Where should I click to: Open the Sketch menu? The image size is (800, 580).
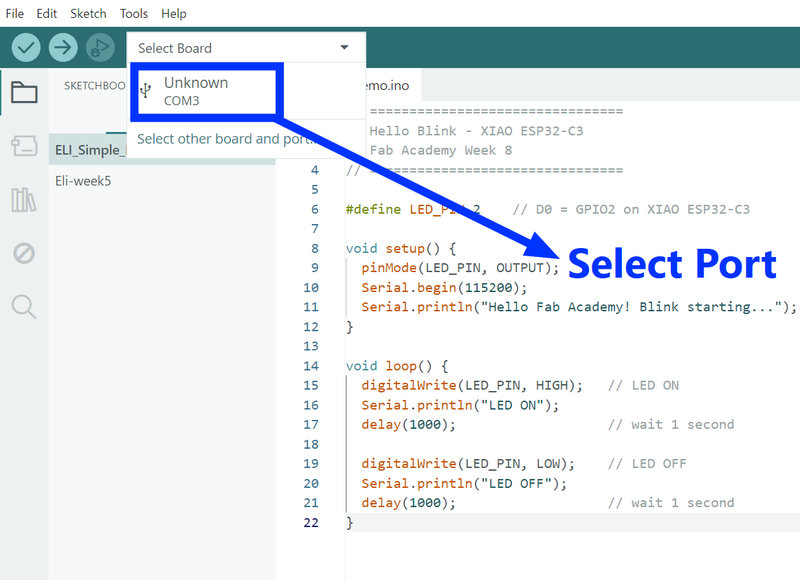coord(88,13)
